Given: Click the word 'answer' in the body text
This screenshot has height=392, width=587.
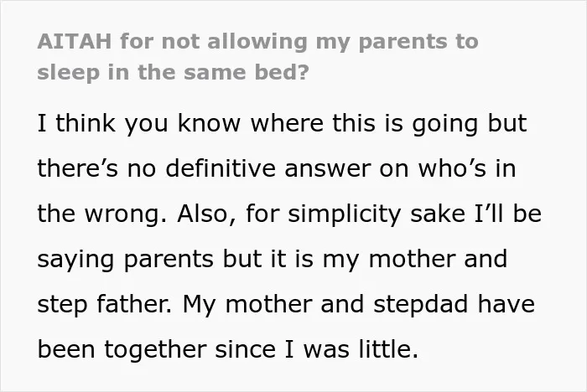Looking at the screenshot, I should [x=327, y=169].
